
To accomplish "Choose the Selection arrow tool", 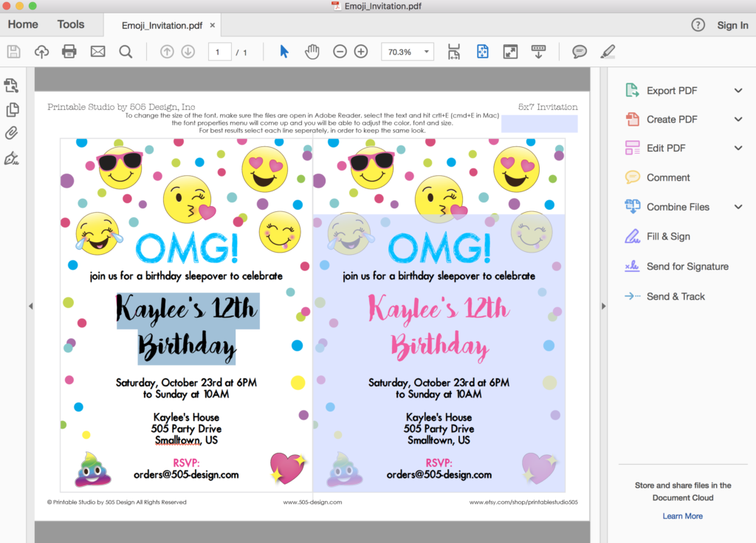I will [283, 51].
